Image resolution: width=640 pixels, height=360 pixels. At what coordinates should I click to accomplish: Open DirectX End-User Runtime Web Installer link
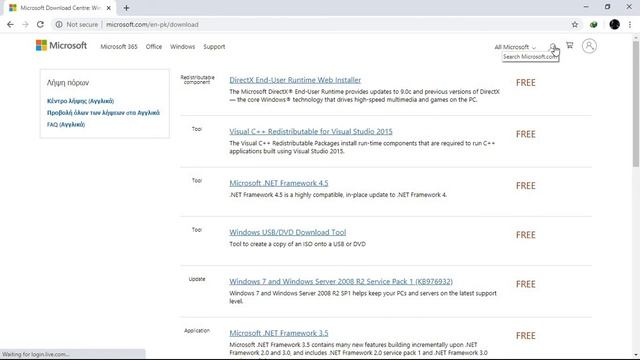coord(295,80)
